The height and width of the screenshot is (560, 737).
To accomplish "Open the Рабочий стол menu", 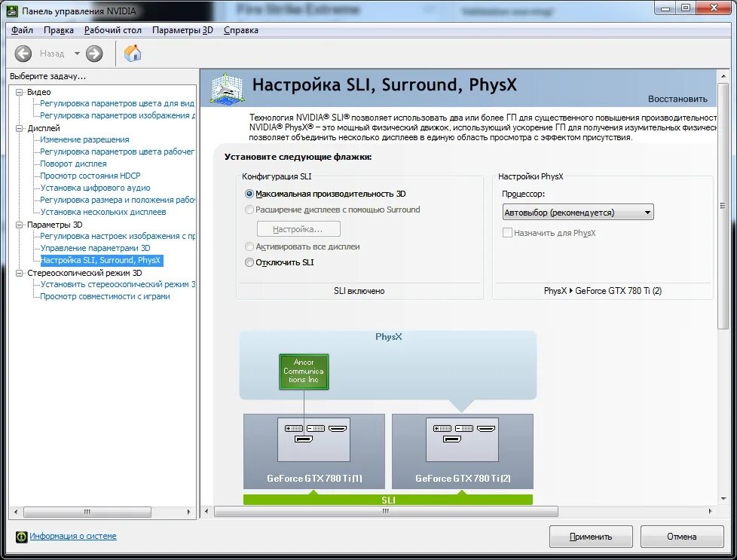I will (113, 30).
